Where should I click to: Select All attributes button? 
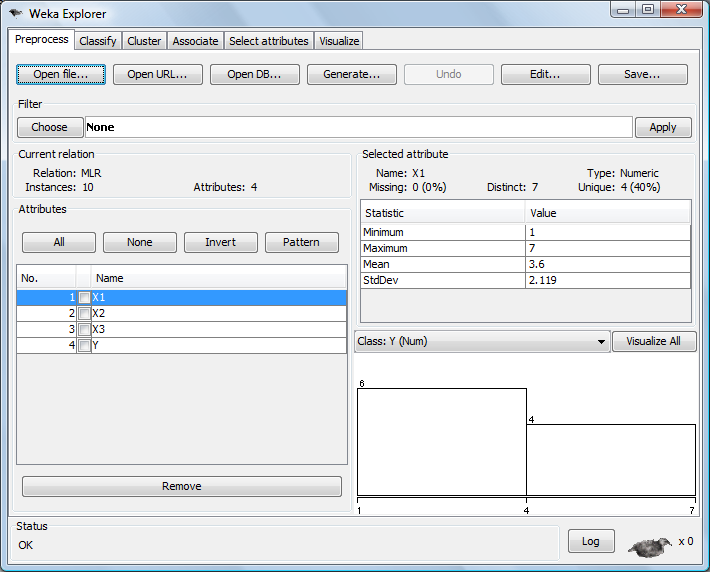point(59,242)
